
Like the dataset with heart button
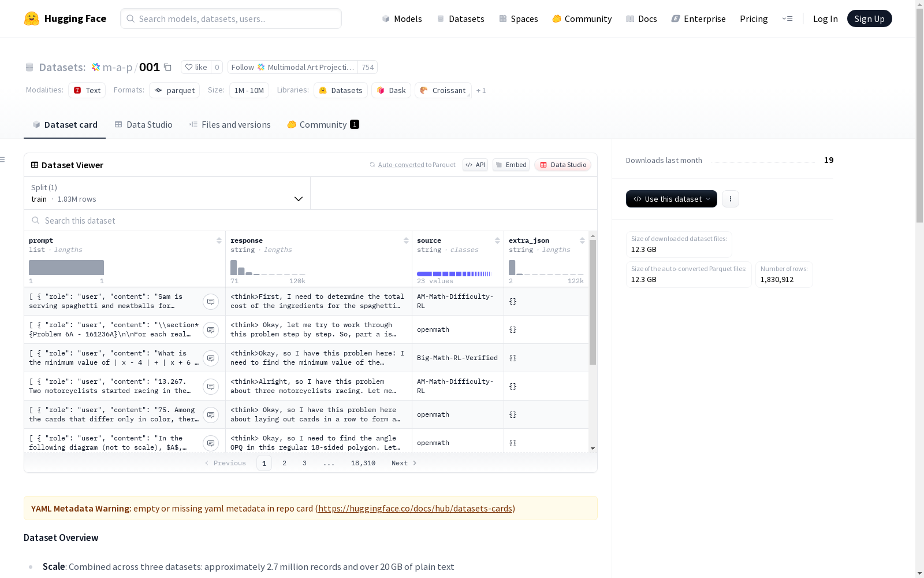pyautogui.click(x=196, y=67)
